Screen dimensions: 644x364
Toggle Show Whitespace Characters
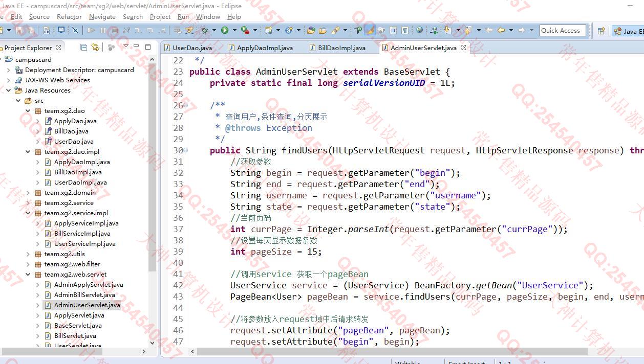[404, 30]
